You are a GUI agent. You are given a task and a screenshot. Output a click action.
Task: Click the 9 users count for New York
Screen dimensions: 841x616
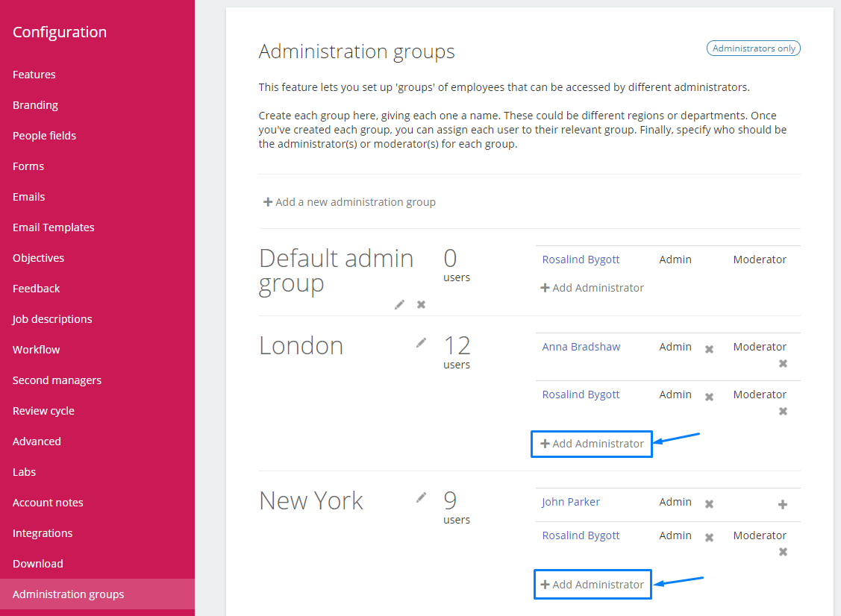pyautogui.click(x=457, y=507)
